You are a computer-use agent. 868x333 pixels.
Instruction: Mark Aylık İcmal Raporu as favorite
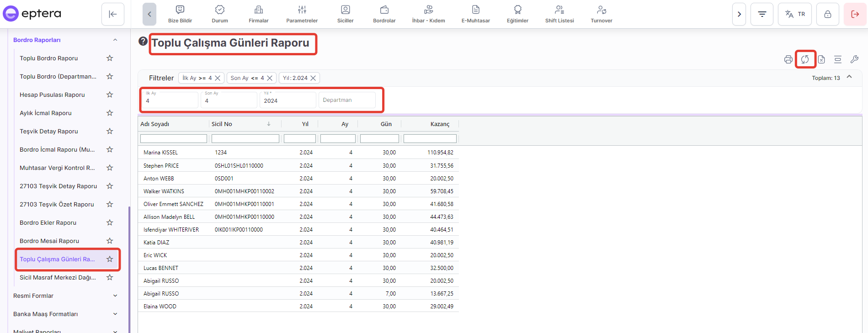(110, 113)
